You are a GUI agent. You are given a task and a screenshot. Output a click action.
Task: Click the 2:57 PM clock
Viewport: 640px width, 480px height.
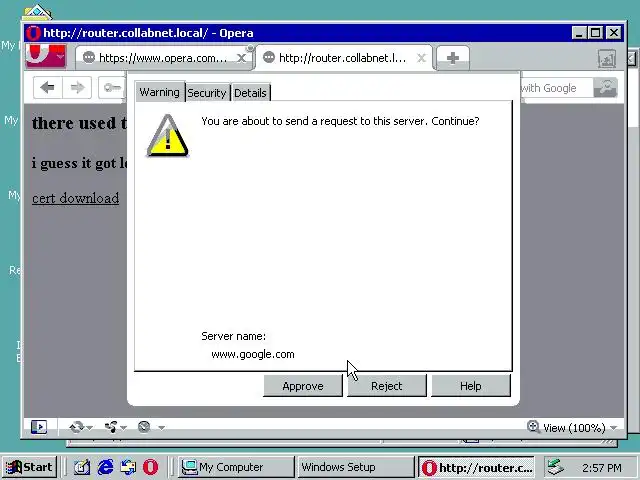click(x=602, y=468)
